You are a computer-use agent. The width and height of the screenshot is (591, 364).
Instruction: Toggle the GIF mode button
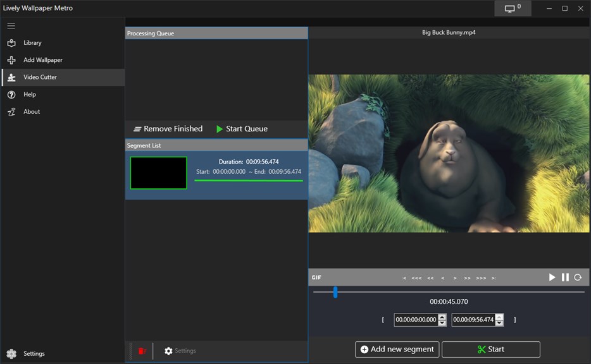pyautogui.click(x=316, y=277)
